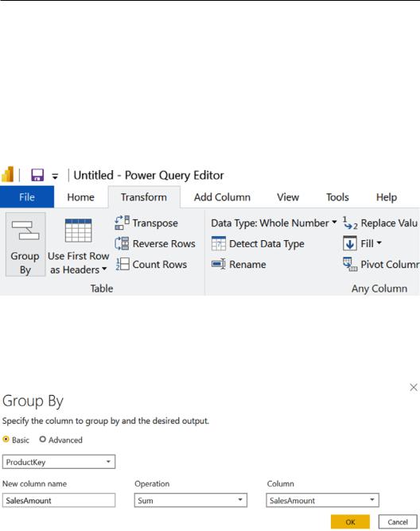This screenshot has height=531, width=420.
Task: Click Use First Row as Headers icon
Action: tap(78, 231)
